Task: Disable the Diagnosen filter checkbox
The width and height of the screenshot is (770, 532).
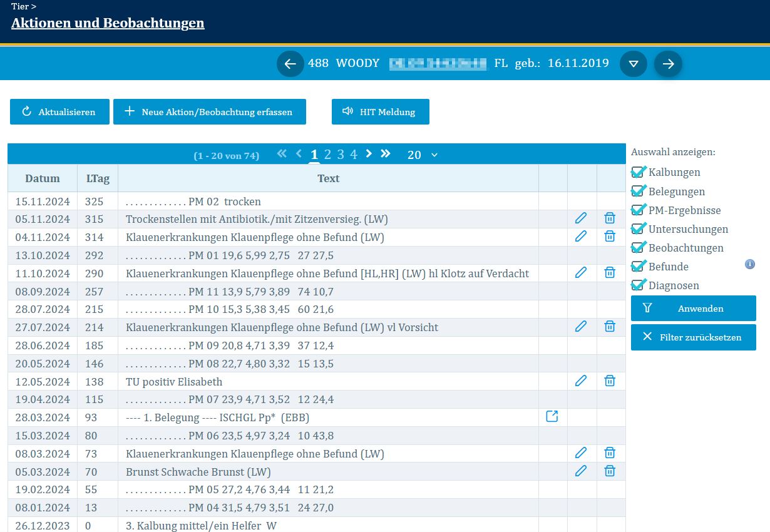Action: point(638,285)
